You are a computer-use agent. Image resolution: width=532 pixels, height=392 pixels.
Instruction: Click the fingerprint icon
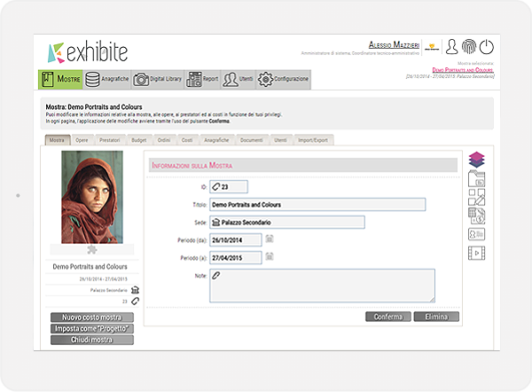tap(469, 46)
